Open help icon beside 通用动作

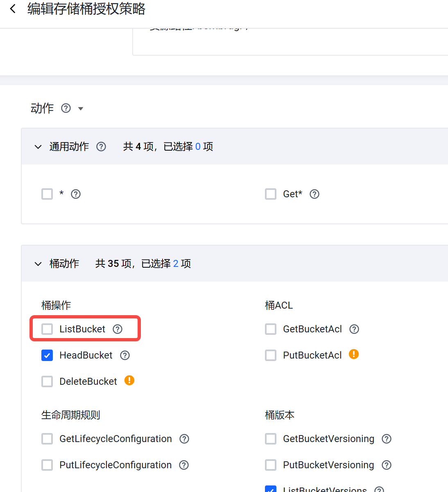pos(101,147)
